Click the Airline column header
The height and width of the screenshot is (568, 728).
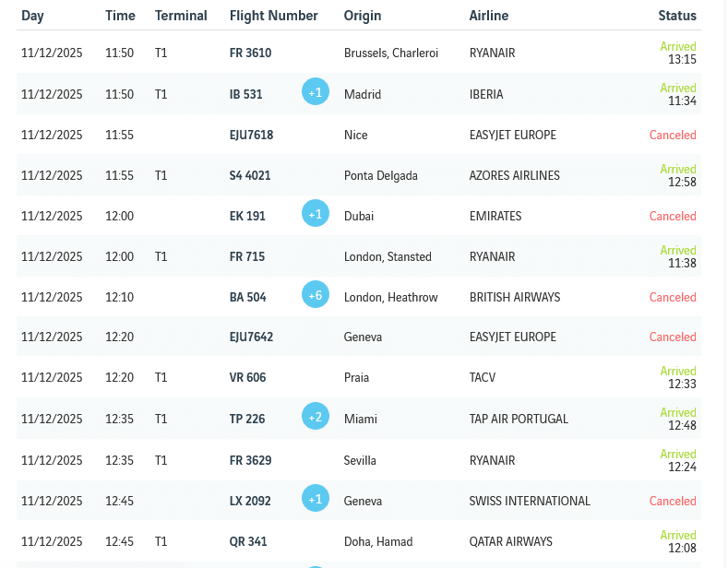(x=489, y=16)
